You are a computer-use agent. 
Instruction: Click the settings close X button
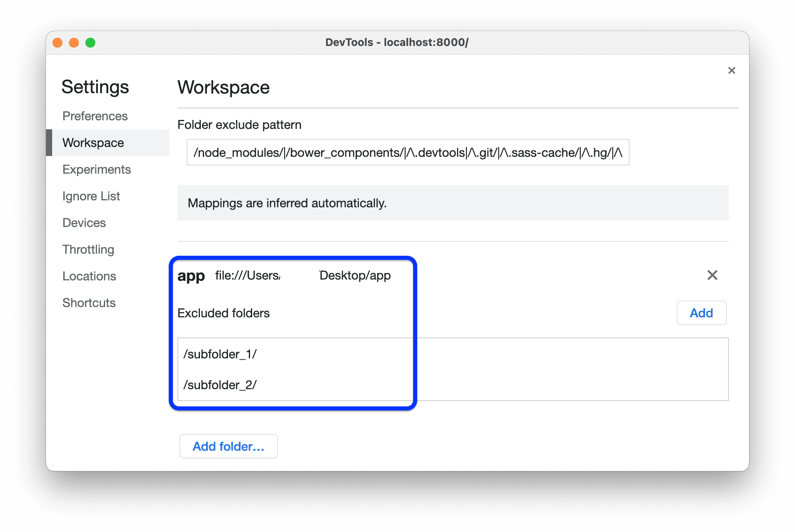[x=731, y=70]
